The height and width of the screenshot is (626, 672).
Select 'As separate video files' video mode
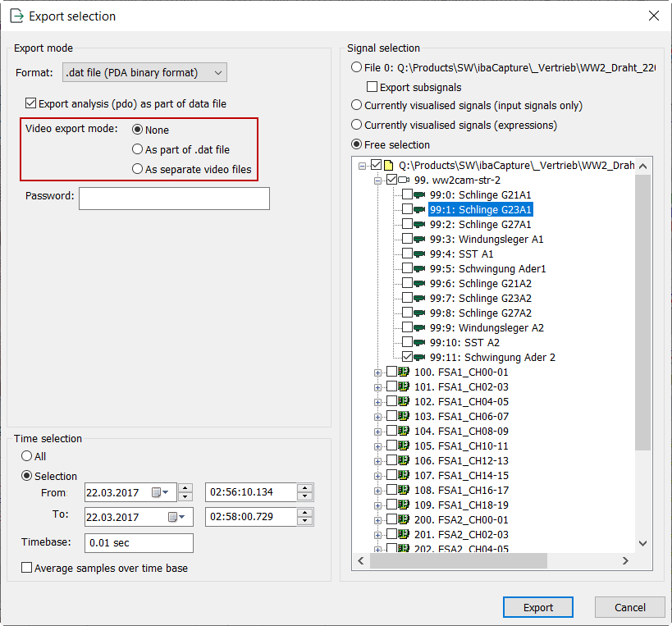point(138,170)
